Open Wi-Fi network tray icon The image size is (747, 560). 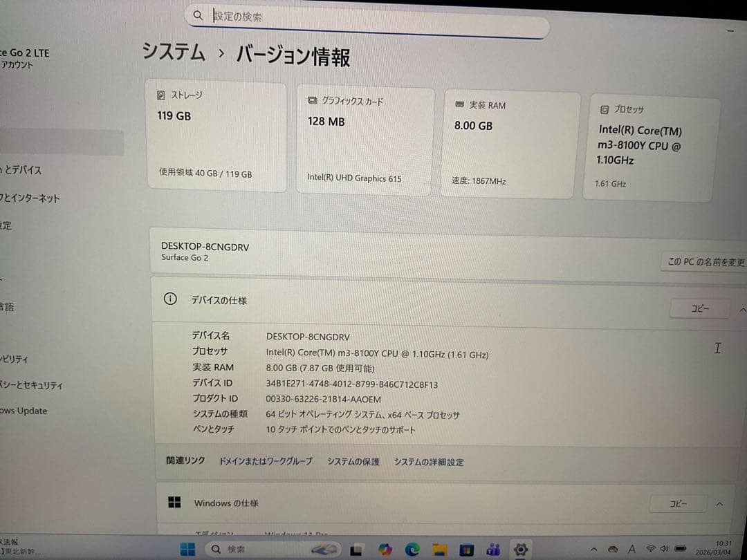click(650, 549)
